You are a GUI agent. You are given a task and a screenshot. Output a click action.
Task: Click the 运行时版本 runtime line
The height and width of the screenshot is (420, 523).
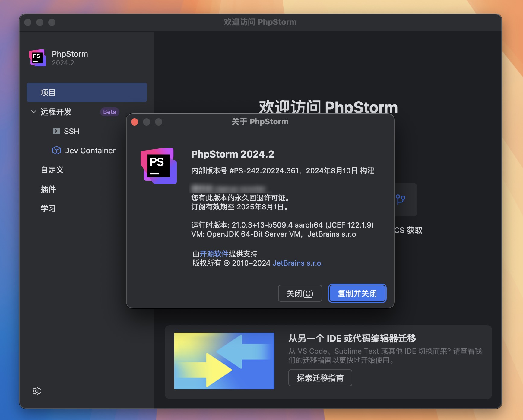point(283,225)
